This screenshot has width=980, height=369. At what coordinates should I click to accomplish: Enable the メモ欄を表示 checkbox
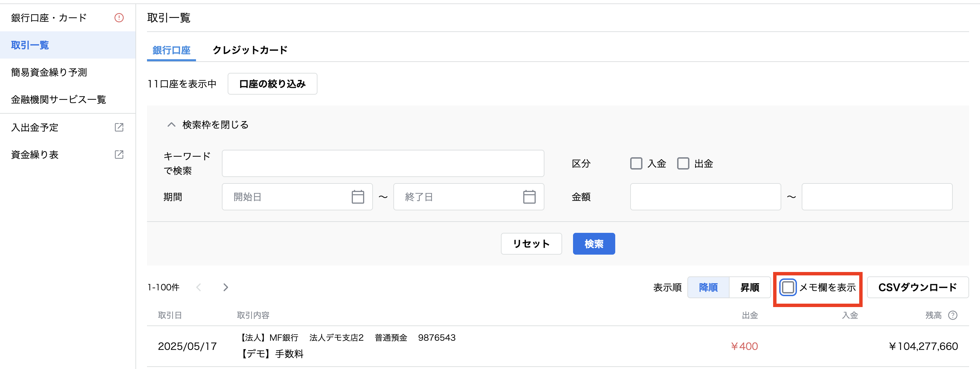(x=787, y=287)
